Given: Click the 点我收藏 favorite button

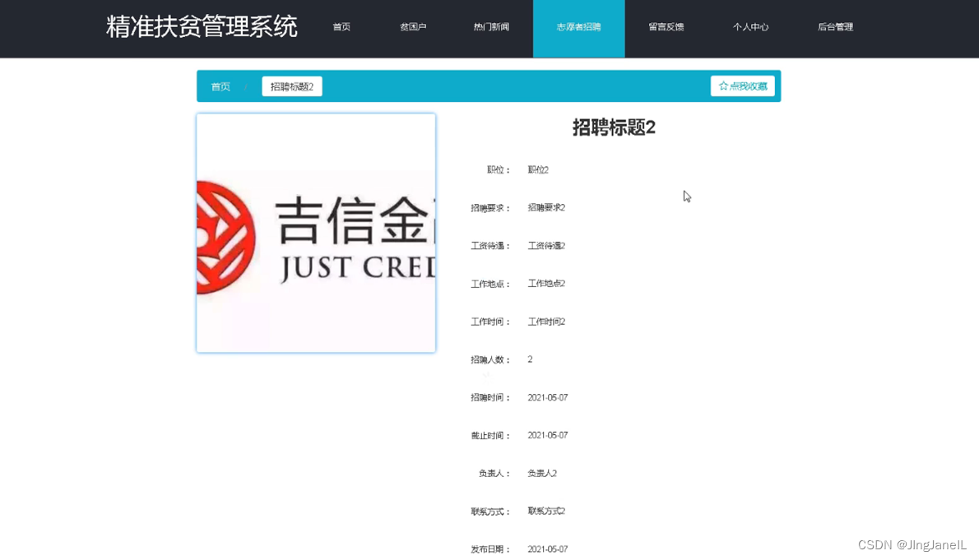Looking at the screenshot, I should pyautogui.click(x=742, y=86).
